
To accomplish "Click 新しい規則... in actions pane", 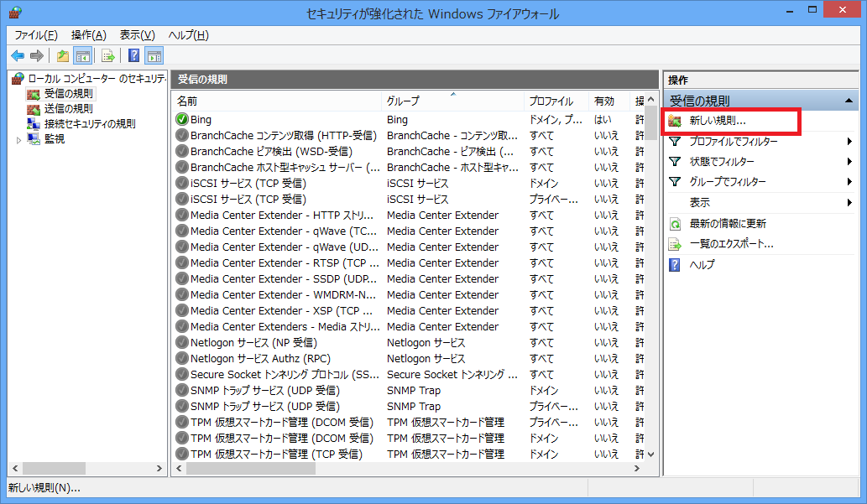I will coord(717,122).
